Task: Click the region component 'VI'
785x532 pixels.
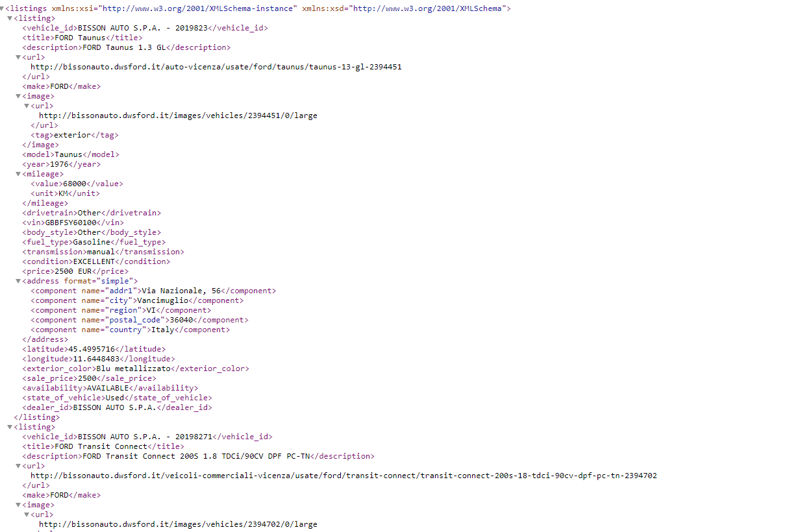Action: (121, 310)
